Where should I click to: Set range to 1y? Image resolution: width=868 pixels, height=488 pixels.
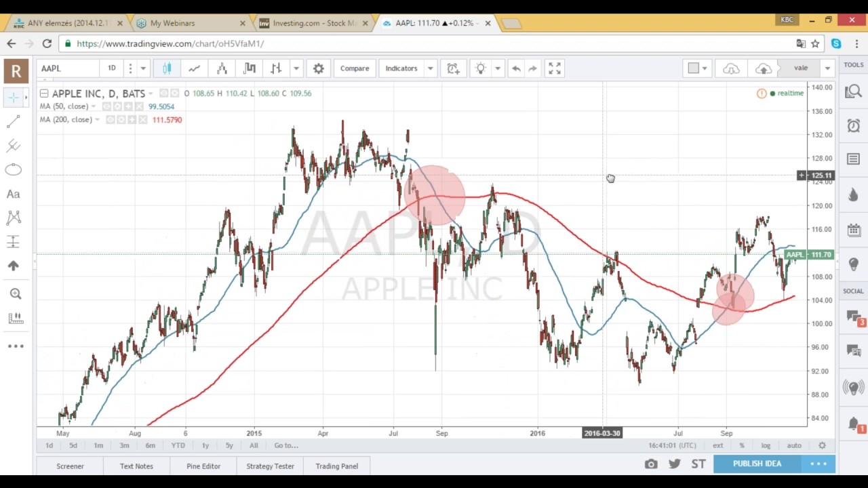pos(205,445)
